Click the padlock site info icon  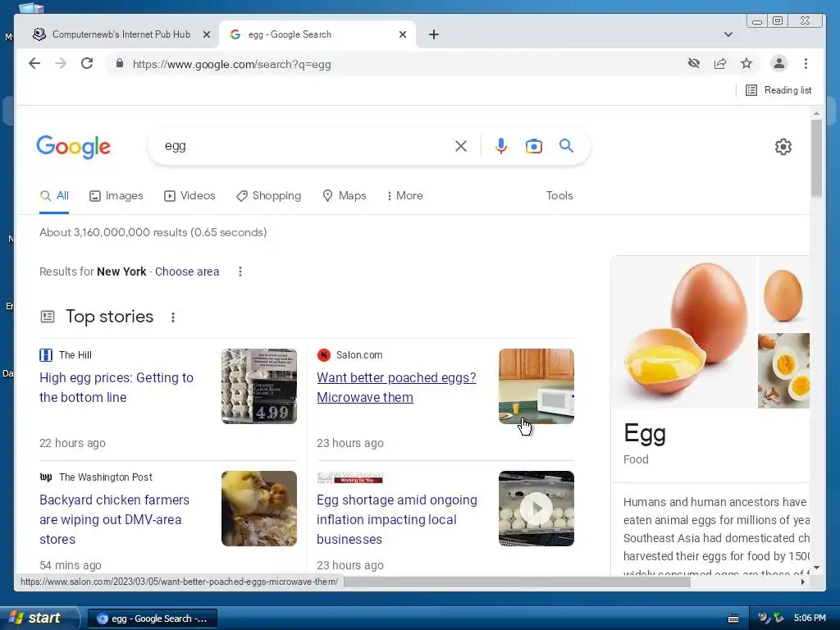[120, 64]
